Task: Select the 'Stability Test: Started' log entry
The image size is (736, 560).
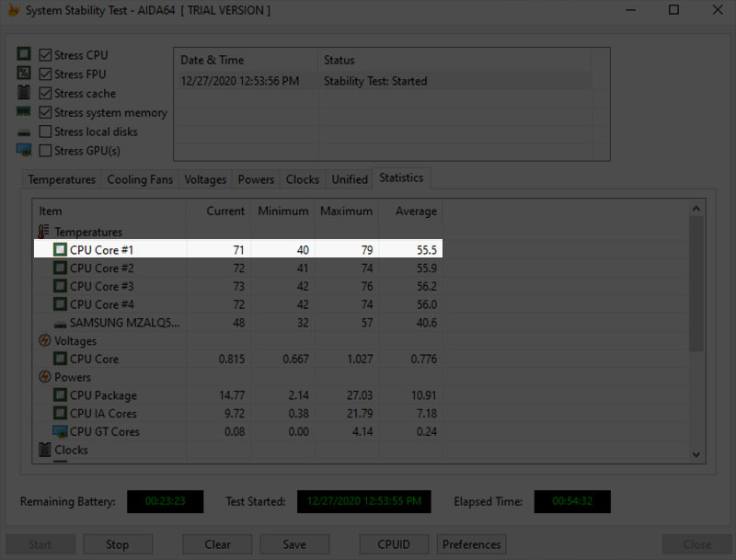Action: pyautogui.click(x=384, y=81)
